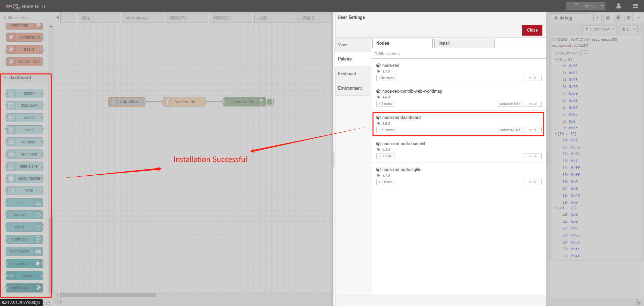Image resolution: width=644 pixels, height=306 pixels.
Task: Select the tracks palette node
Action: click(24, 49)
